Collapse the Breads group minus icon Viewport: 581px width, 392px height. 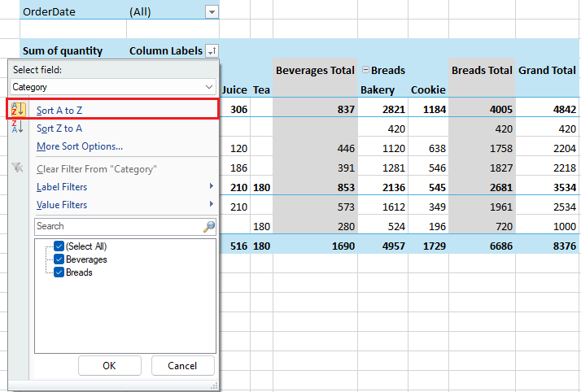click(365, 71)
